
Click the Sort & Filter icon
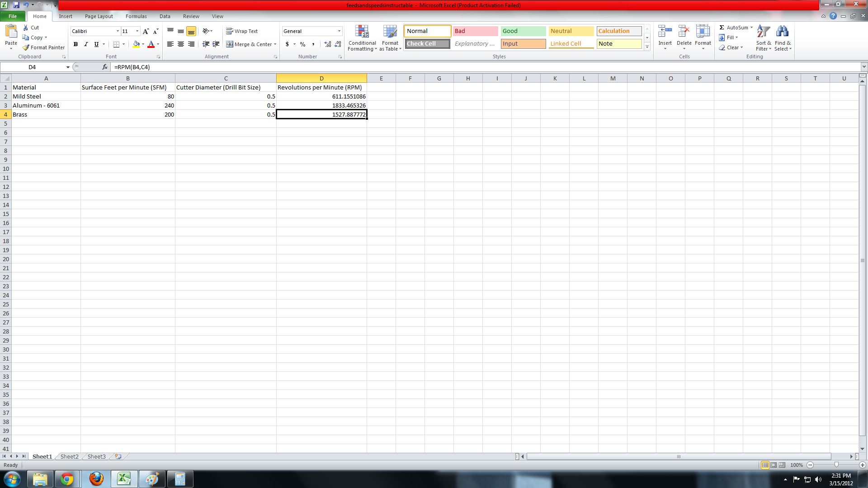(763, 32)
